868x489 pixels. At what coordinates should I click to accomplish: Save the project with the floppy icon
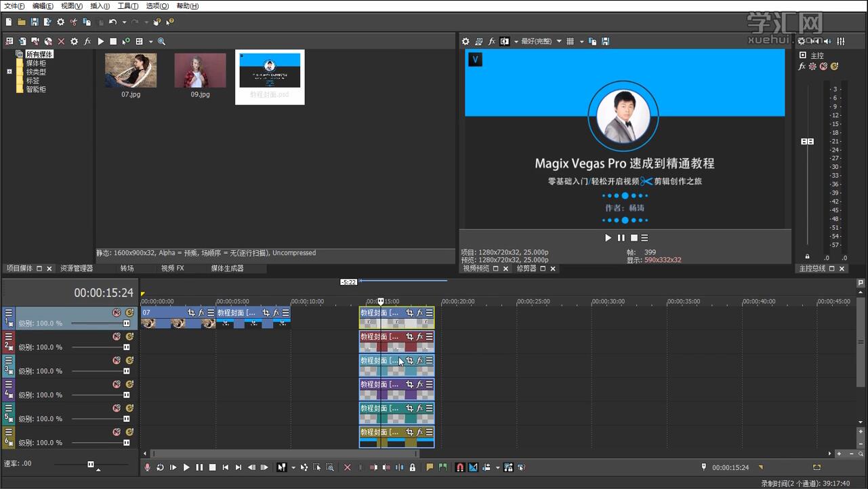pyautogui.click(x=34, y=22)
